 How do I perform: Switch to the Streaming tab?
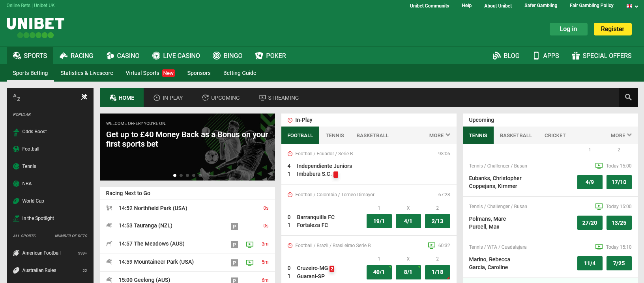(279, 98)
